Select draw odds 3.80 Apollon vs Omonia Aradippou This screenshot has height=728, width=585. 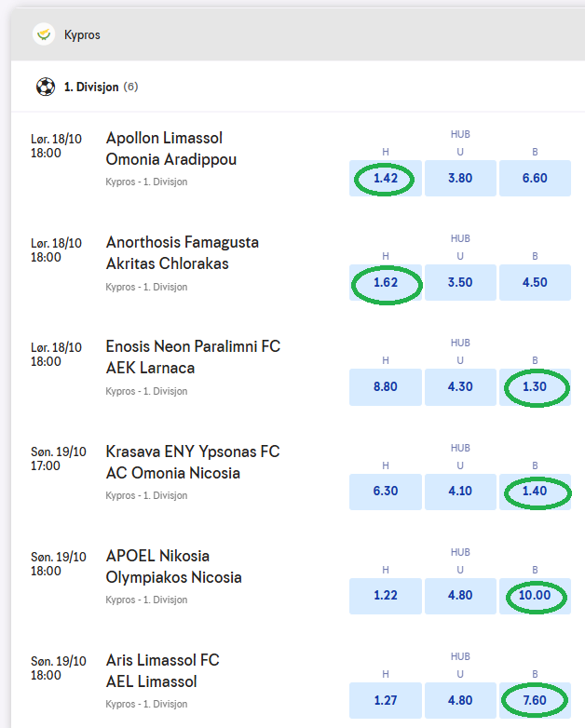click(x=460, y=178)
